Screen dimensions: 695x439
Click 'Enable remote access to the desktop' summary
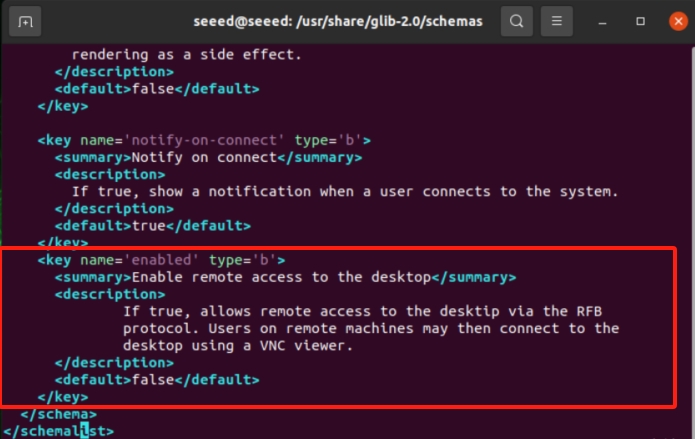point(285,278)
